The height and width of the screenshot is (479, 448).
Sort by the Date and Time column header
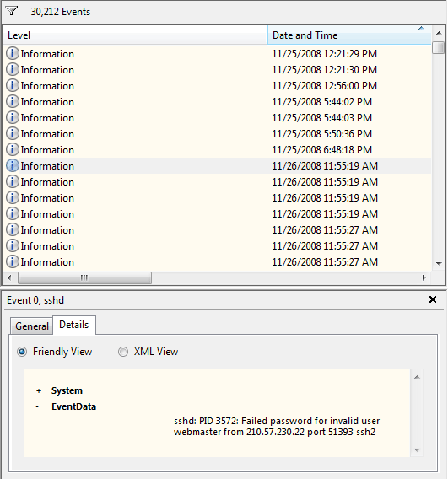pyautogui.click(x=349, y=35)
